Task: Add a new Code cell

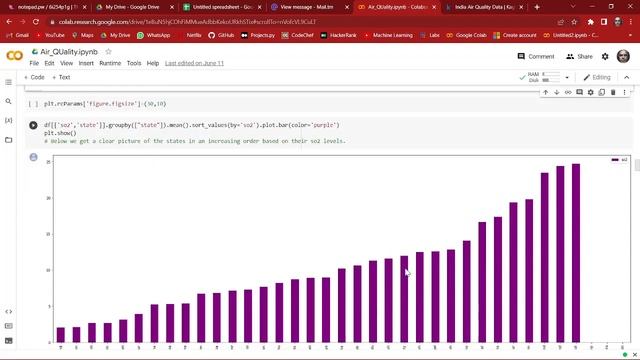Action: (34, 77)
